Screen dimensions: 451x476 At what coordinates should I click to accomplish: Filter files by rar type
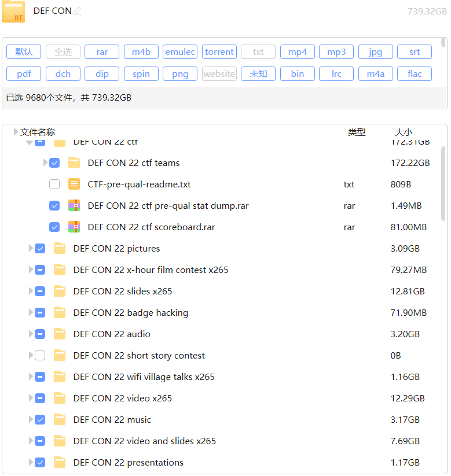(x=102, y=52)
